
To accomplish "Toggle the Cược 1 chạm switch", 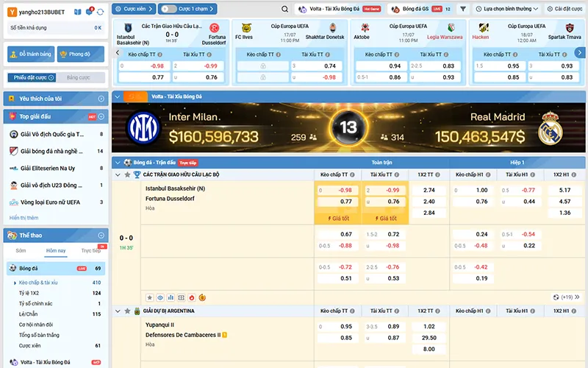I will [x=169, y=9].
